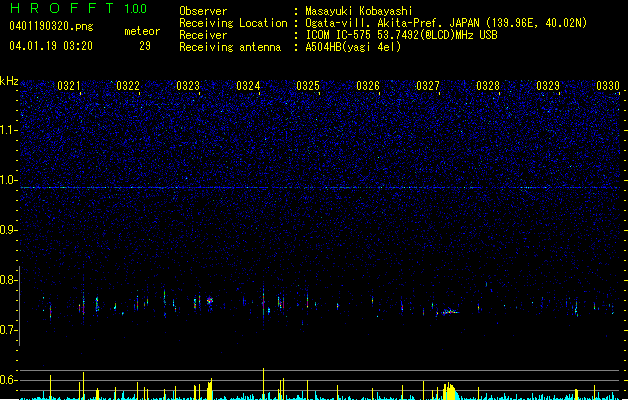Image resolution: width=629 pixels, height=400 pixels.
Task: Click the 'Receiver' field label
Action: (x=203, y=35)
